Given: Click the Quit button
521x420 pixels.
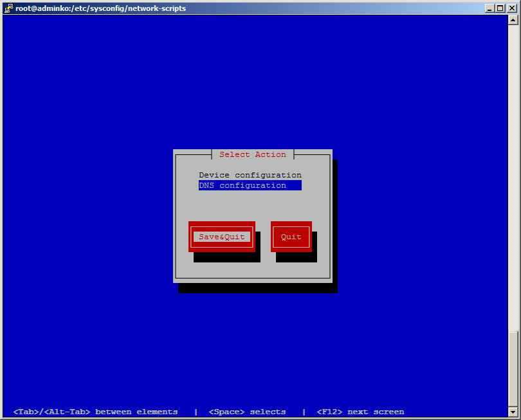Looking at the screenshot, I should tap(291, 237).
